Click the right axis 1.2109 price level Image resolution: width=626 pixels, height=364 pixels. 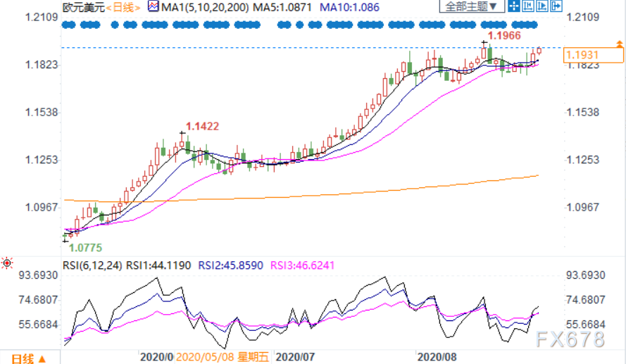[583, 17]
